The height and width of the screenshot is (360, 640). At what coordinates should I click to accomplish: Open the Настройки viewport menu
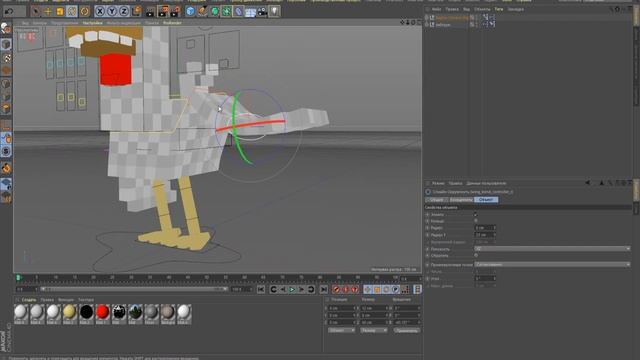click(x=93, y=23)
